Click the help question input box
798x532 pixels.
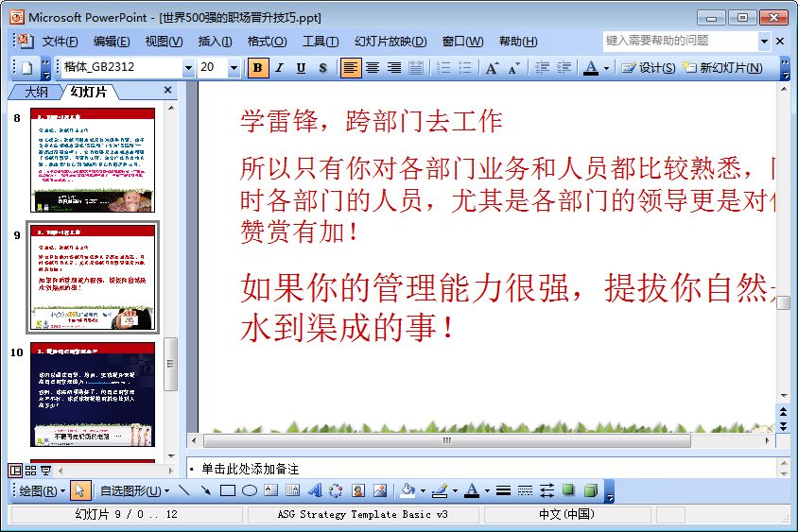pyautogui.click(x=681, y=41)
